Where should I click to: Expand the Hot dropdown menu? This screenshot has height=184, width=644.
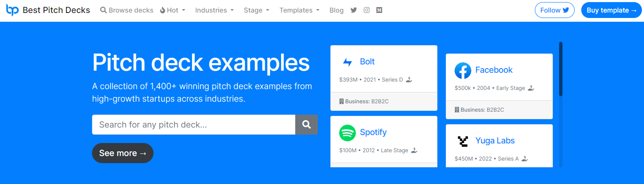point(172,10)
